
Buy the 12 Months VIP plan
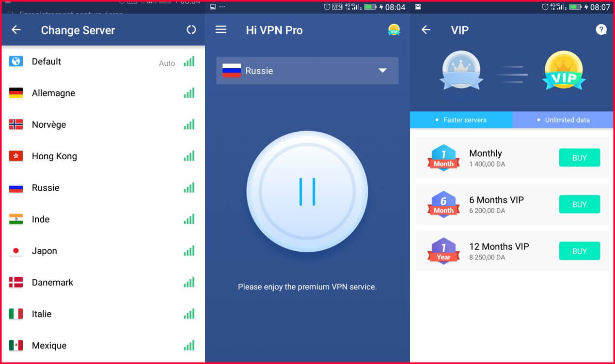click(x=579, y=251)
